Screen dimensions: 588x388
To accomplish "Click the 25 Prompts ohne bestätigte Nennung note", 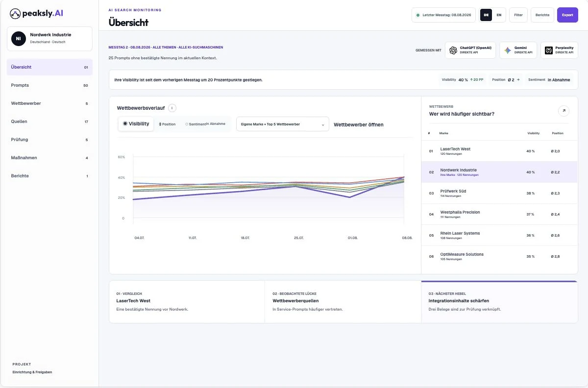I will [162, 58].
